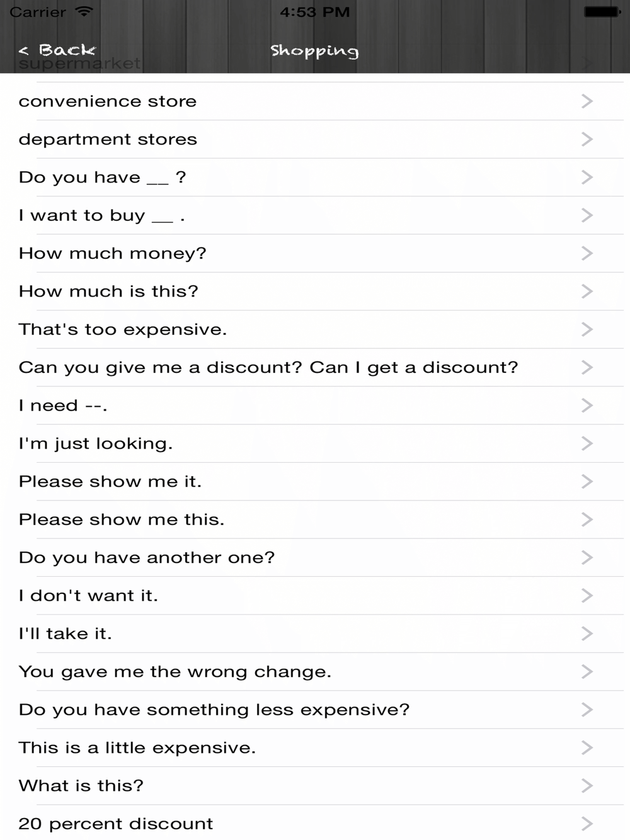The image size is (630, 840).
Task: Tap chevron for 'Can you give me a discount?'
Action: 587,367
